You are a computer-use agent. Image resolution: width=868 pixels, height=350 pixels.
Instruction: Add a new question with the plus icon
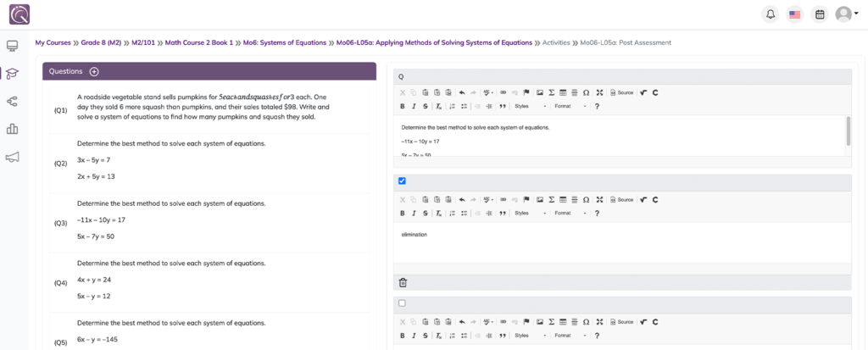click(94, 71)
